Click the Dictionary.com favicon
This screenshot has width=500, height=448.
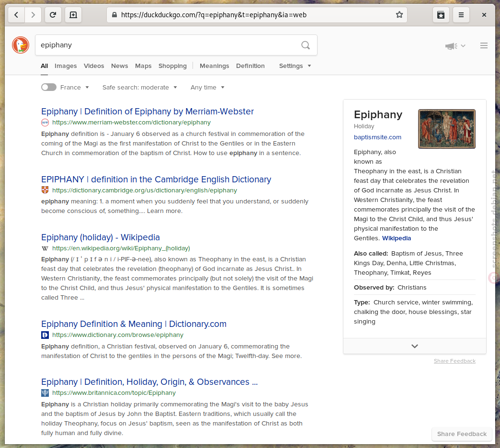[45, 335]
